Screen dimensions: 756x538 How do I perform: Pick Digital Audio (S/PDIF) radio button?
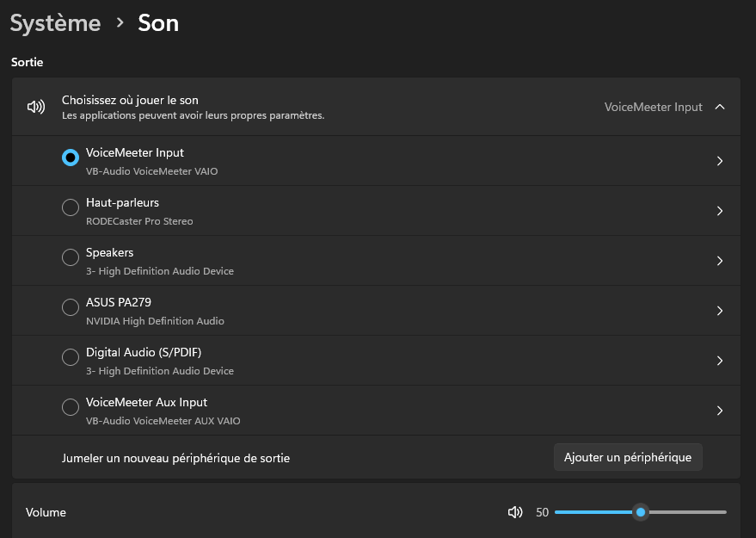[71, 357]
